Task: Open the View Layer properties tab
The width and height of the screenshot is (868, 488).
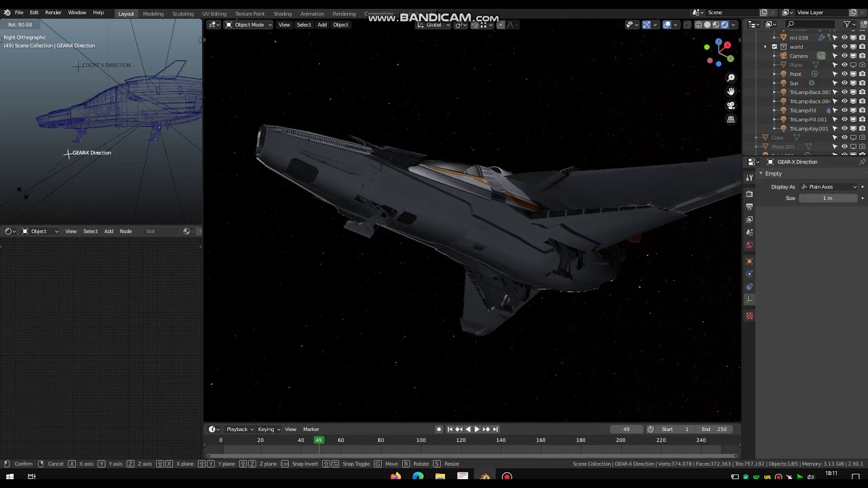Action: pos(749,220)
